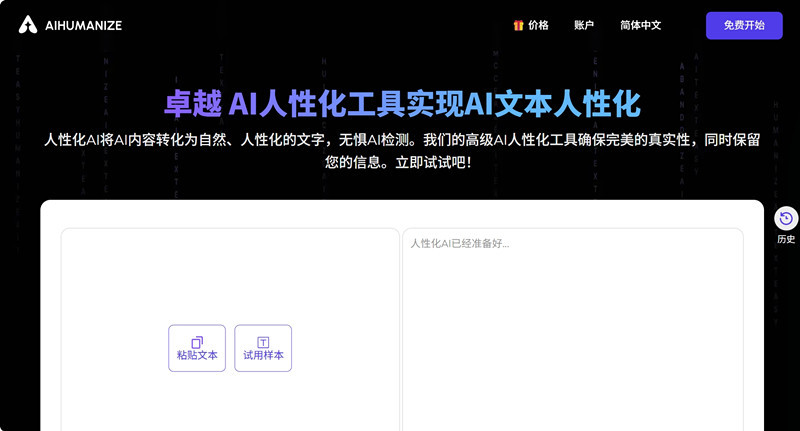Open the 历史 history clock icon
800x431 pixels.
[x=786, y=219]
